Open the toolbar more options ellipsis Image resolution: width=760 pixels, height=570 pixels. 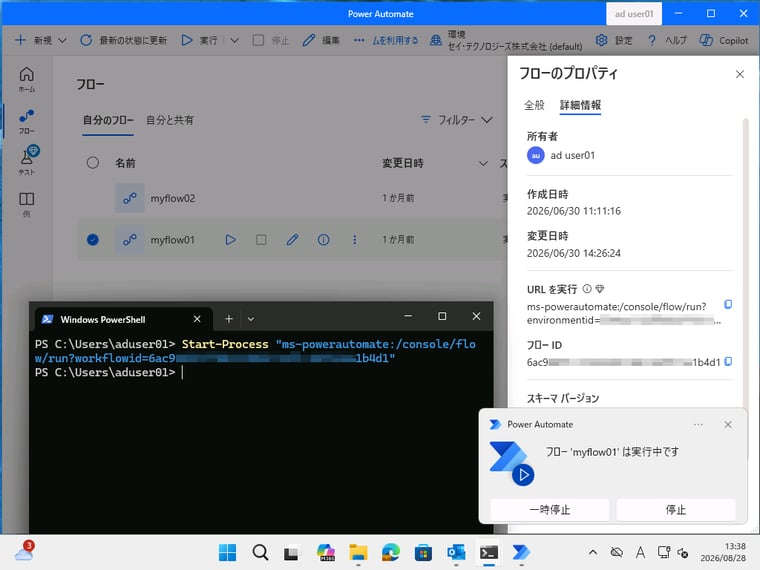tap(359, 40)
